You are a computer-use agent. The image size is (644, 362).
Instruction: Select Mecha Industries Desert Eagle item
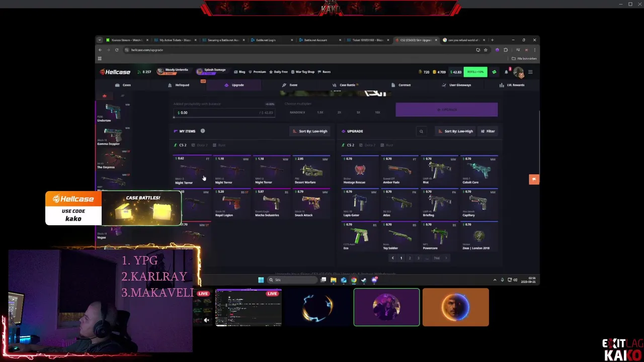click(272, 204)
